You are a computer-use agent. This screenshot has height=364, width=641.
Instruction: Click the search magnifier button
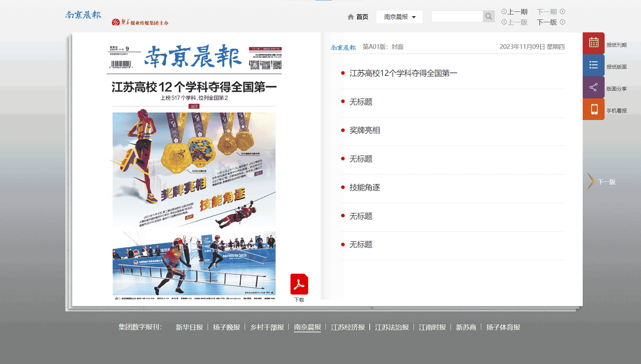tap(489, 17)
